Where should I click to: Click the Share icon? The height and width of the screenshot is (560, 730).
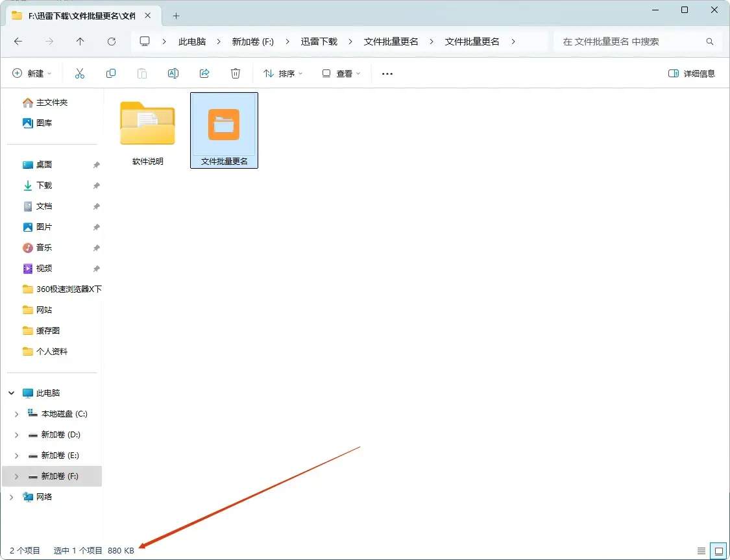[204, 73]
